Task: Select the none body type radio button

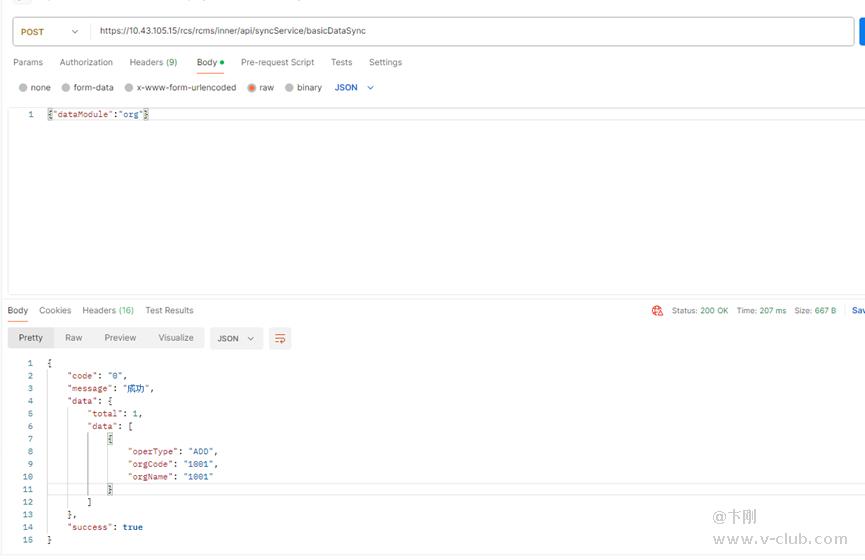Action: pyautogui.click(x=23, y=88)
